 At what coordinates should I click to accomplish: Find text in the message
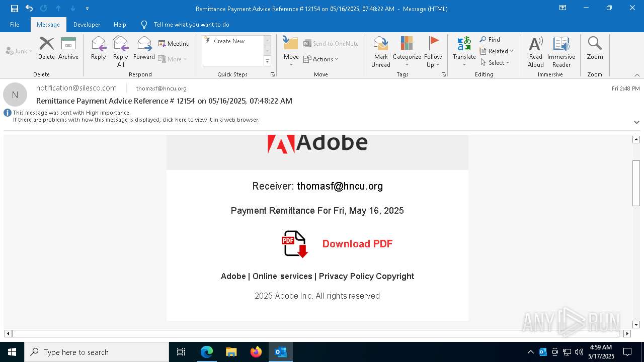coord(490,40)
